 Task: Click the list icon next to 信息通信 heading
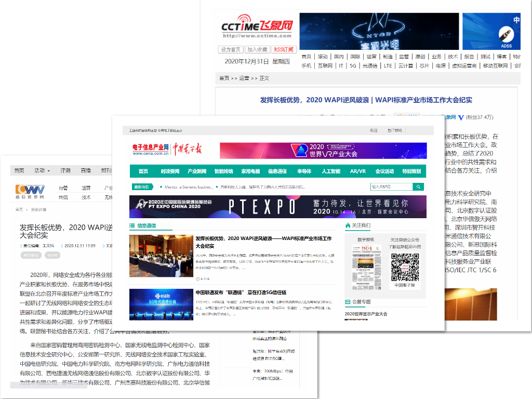pos(132,225)
